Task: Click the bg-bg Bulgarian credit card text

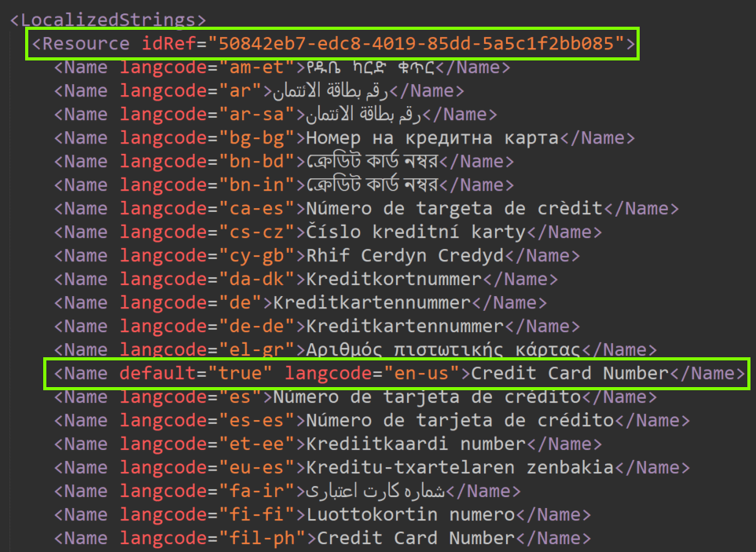Action: (431, 138)
